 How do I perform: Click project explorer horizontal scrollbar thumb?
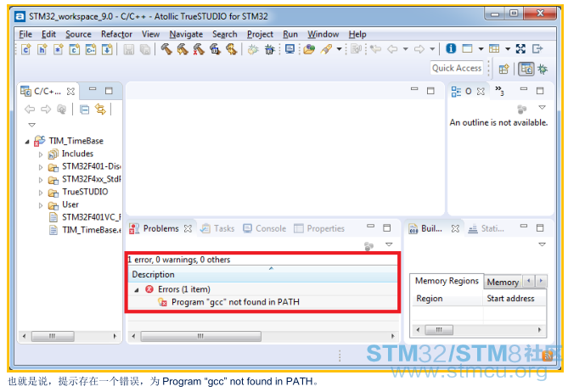53,336
